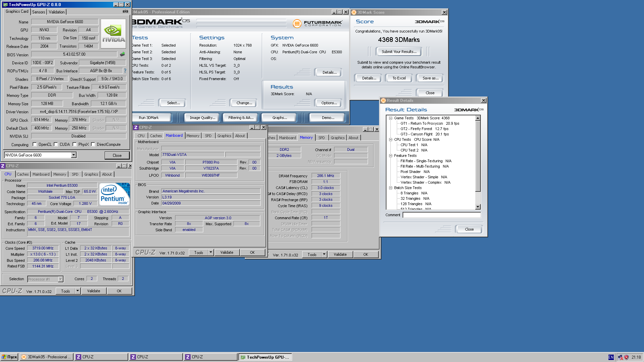Click the network monitor tray icon

click(621, 357)
